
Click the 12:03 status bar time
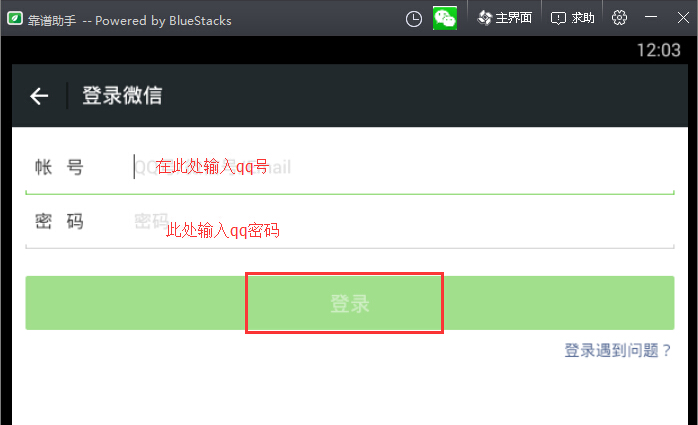pos(658,50)
